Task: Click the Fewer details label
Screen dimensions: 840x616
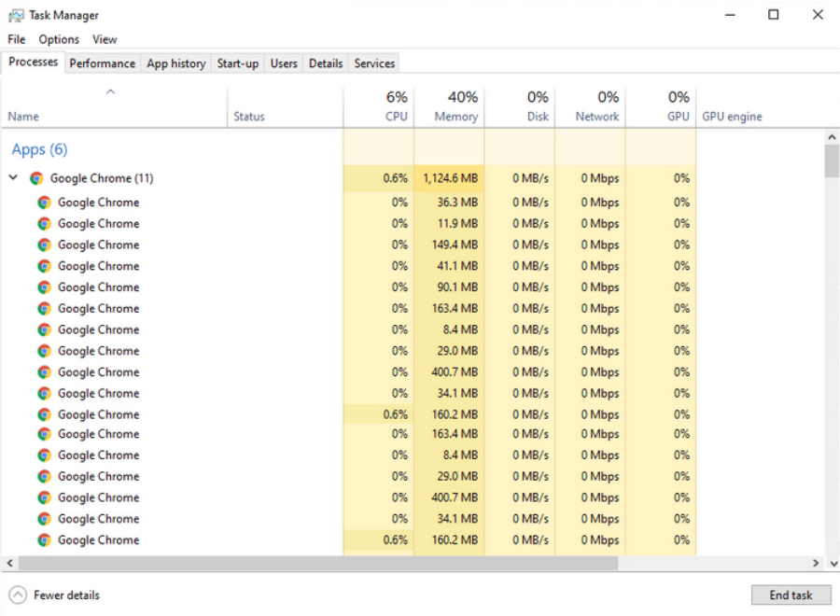Action: point(67,595)
